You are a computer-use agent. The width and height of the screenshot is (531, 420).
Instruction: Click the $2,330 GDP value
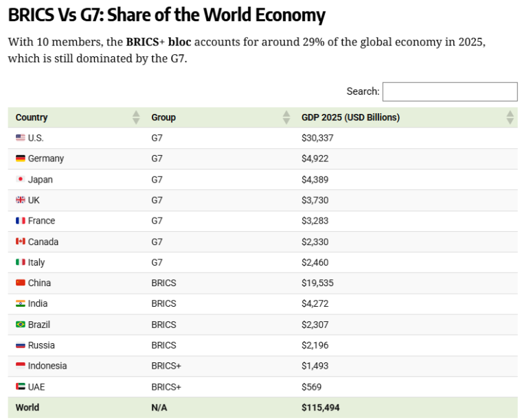coord(315,242)
